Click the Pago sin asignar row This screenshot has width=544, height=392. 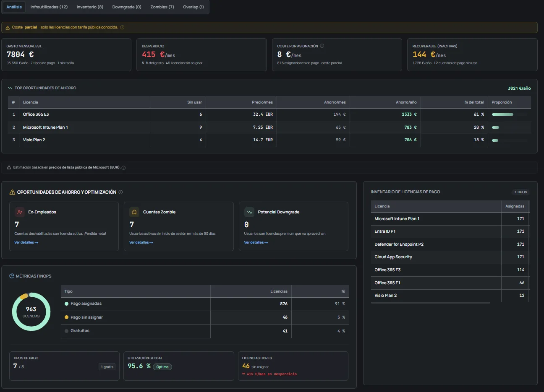(x=205, y=317)
